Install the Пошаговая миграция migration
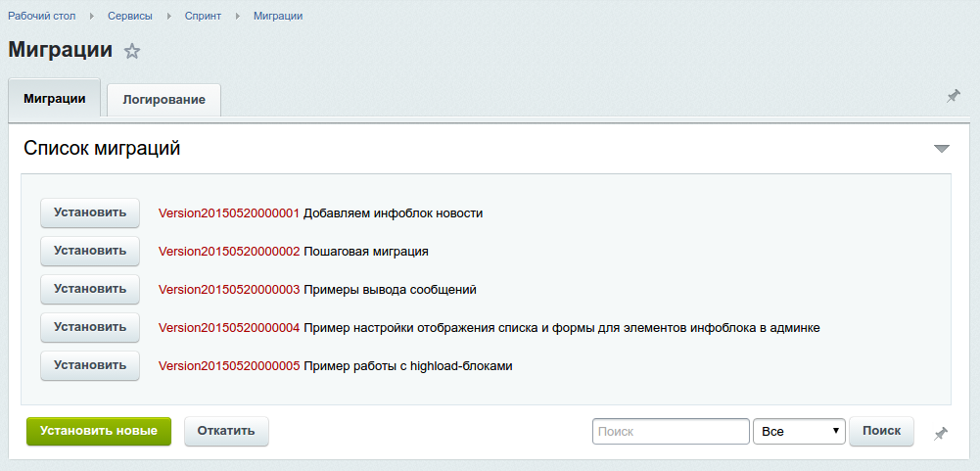980x471 pixels. [90, 251]
